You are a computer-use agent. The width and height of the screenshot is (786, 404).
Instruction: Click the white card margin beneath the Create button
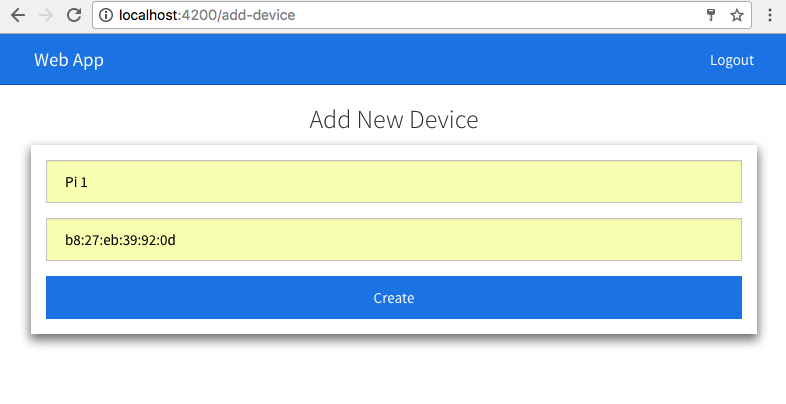[x=393, y=327]
